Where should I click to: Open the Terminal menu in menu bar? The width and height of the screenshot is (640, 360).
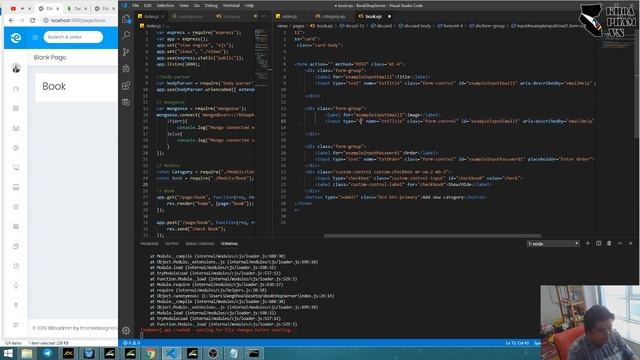[231, 6]
